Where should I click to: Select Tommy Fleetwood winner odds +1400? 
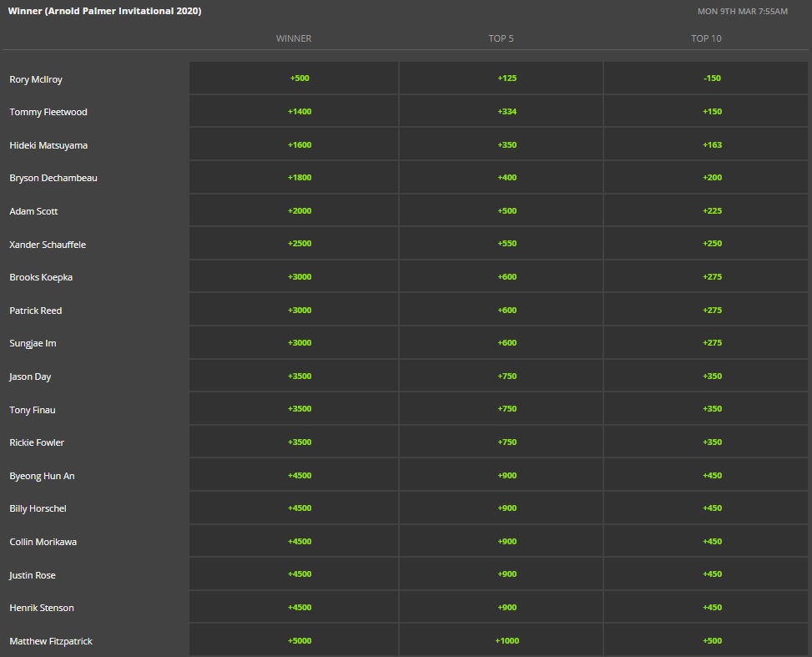294,111
